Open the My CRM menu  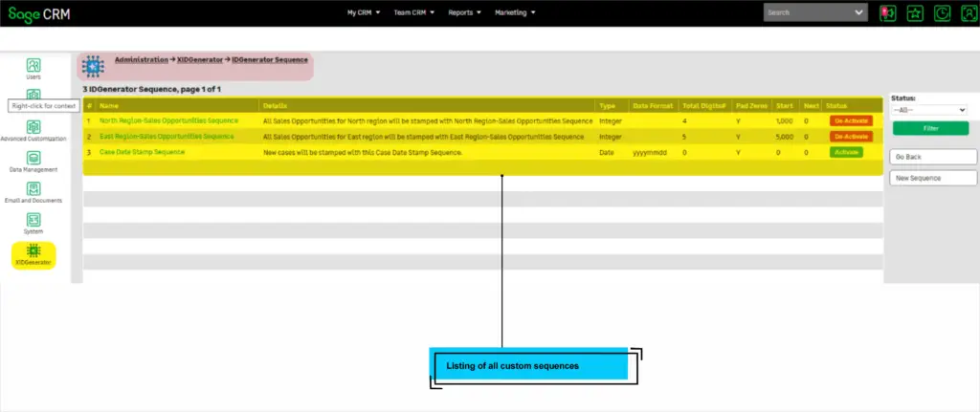[364, 13]
